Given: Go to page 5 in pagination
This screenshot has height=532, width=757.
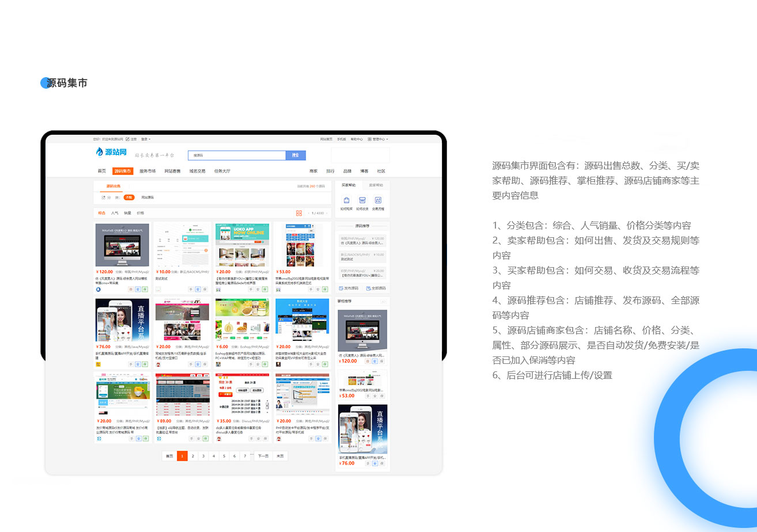Looking at the screenshot, I should pyautogui.click(x=224, y=456).
